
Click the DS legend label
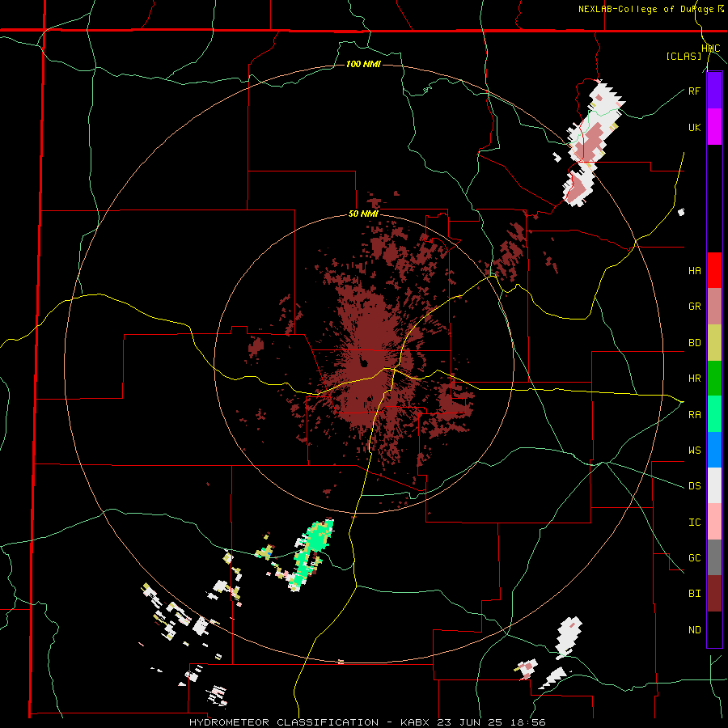pos(694,485)
